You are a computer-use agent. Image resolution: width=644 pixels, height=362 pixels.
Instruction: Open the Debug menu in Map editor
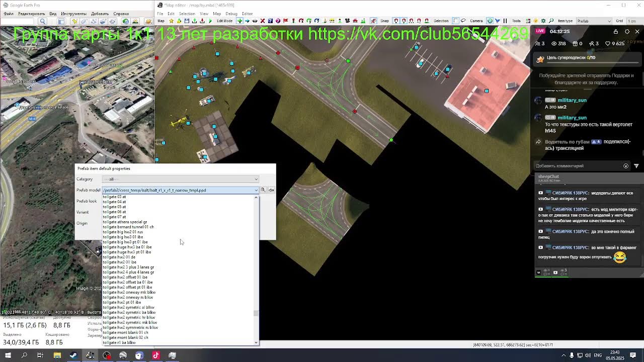tap(231, 14)
